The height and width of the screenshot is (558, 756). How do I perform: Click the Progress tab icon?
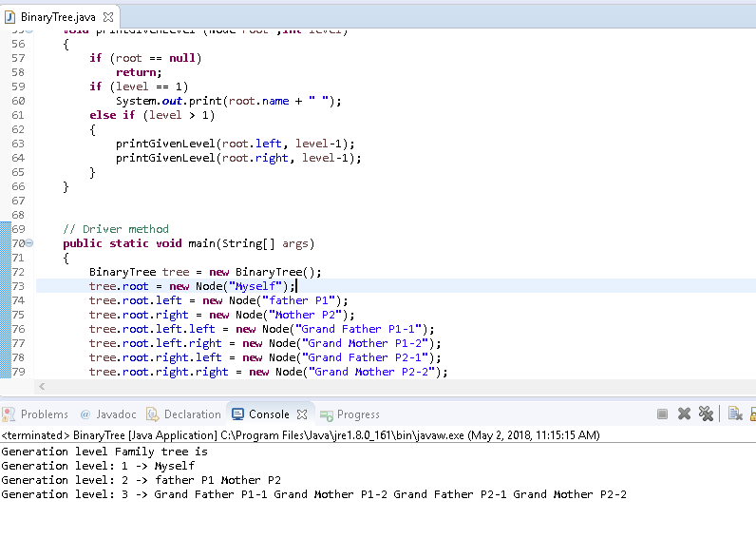coord(327,415)
